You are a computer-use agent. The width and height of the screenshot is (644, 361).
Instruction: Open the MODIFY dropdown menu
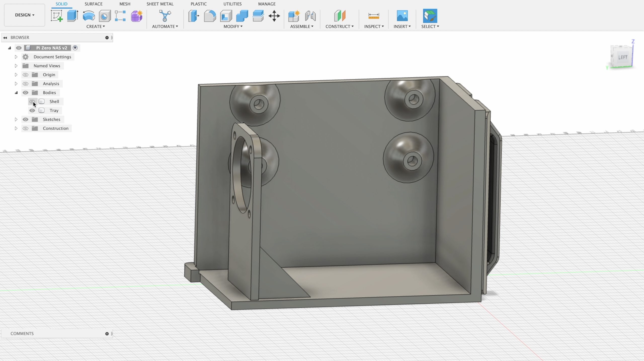pyautogui.click(x=233, y=26)
